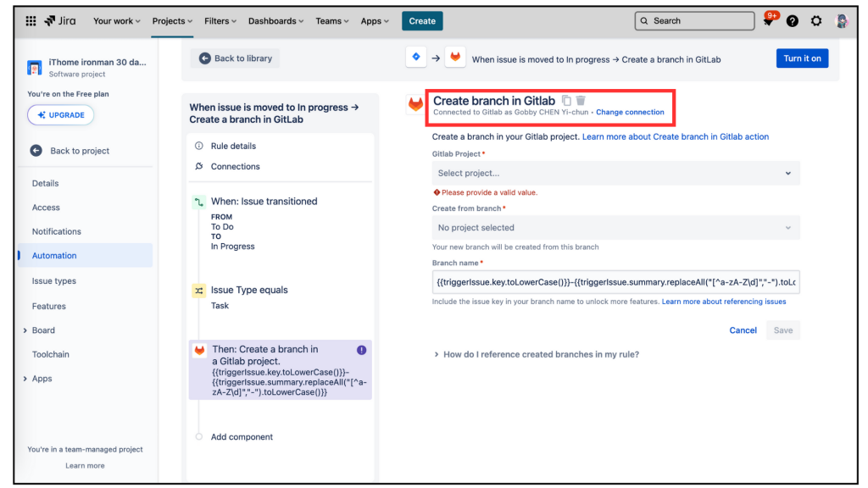868x488 pixels.
Task: Click the UPGRADE button
Action: point(61,115)
